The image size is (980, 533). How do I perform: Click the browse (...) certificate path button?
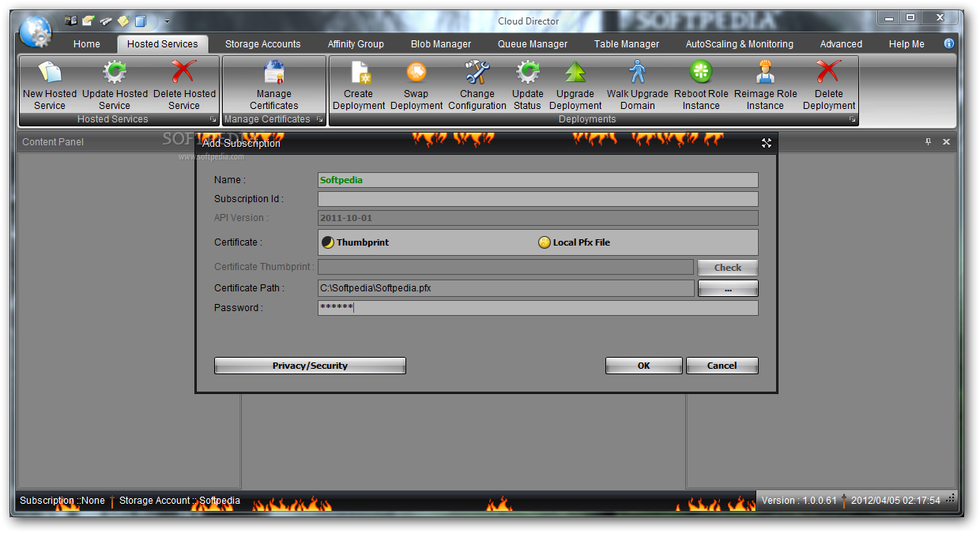(728, 289)
